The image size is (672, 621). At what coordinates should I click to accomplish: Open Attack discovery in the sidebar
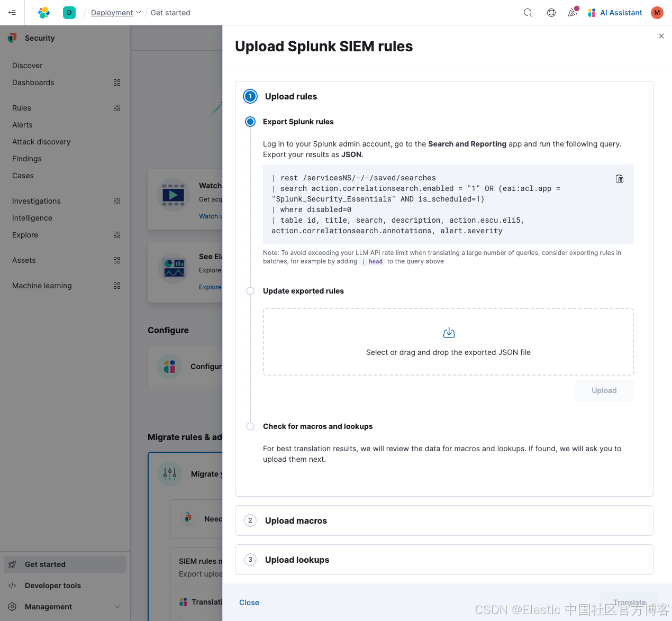click(x=41, y=142)
